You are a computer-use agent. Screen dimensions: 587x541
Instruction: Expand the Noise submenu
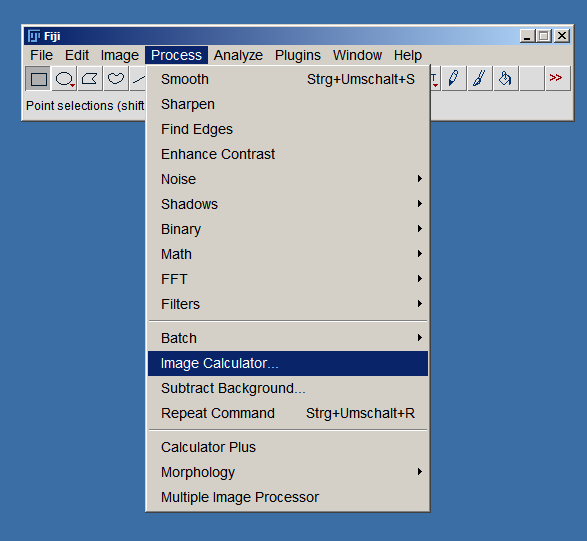coord(288,179)
